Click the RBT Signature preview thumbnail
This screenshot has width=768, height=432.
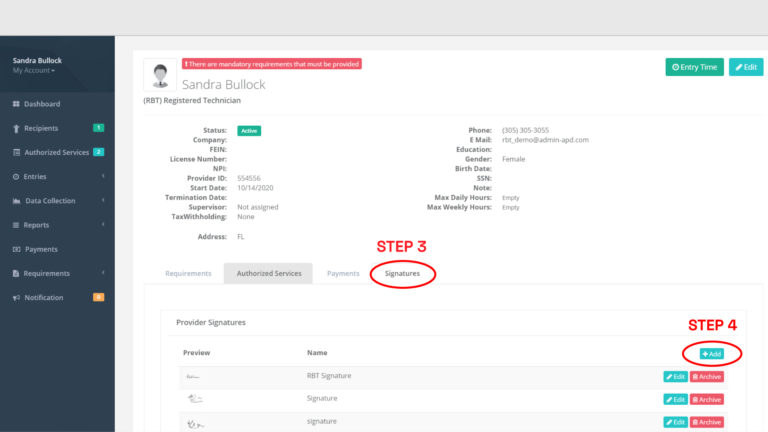pos(193,377)
